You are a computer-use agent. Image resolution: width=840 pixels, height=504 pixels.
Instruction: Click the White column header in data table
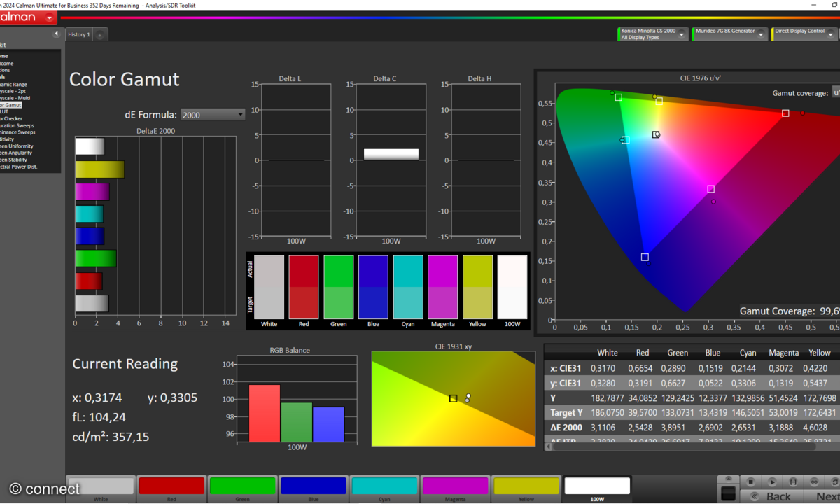[607, 353]
